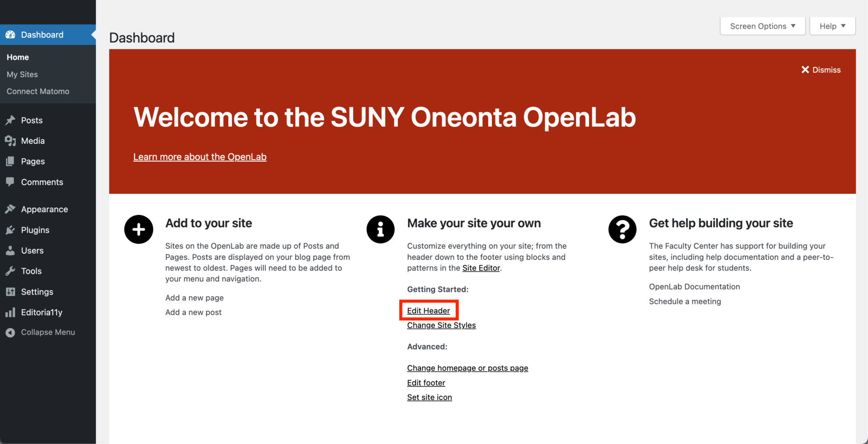Open Connect Matomo submenu item
The image size is (868, 444).
point(38,91)
